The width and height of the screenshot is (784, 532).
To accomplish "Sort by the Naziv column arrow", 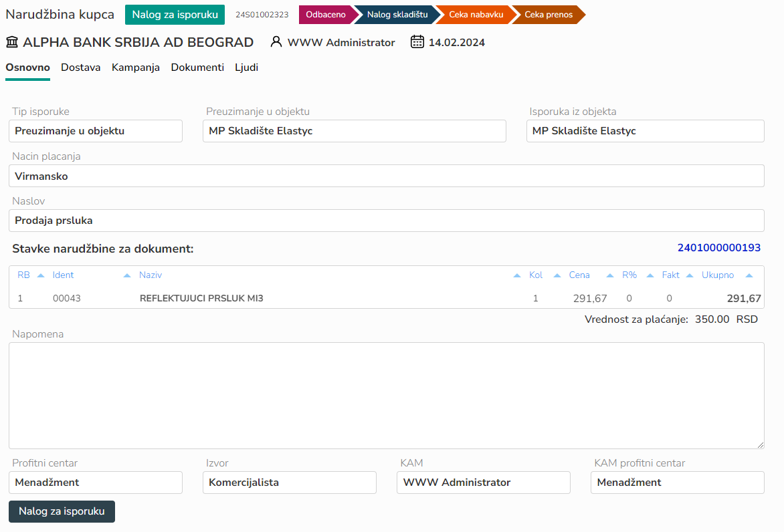I will (x=517, y=275).
